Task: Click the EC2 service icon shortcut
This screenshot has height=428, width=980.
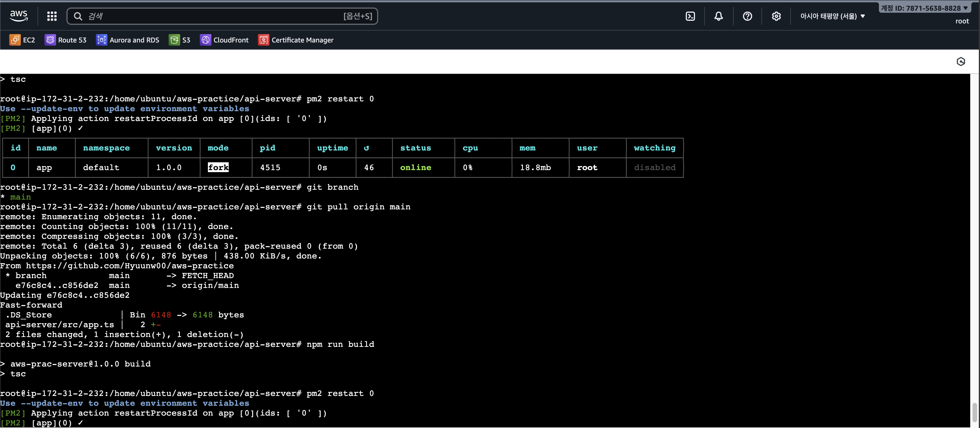Action: point(15,40)
